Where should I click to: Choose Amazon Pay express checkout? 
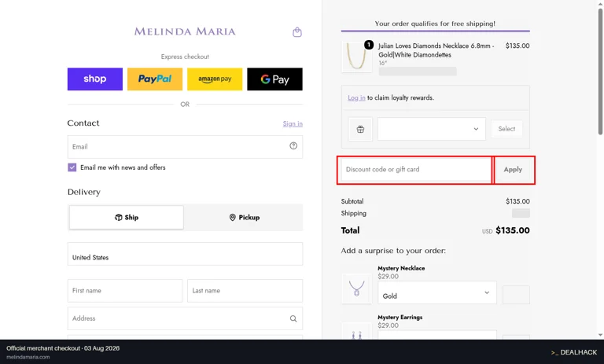pos(215,79)
